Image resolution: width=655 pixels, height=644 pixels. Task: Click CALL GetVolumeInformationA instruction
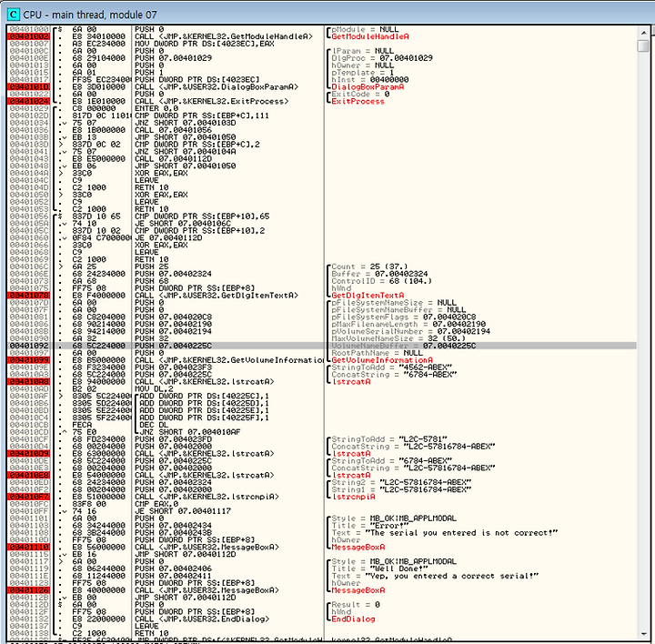(x=229, y=360)
